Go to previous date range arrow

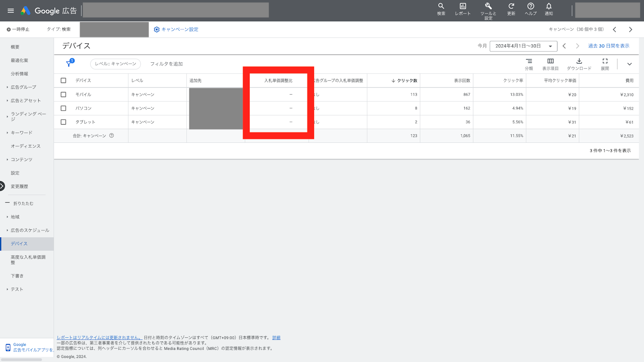click(564, 46)
